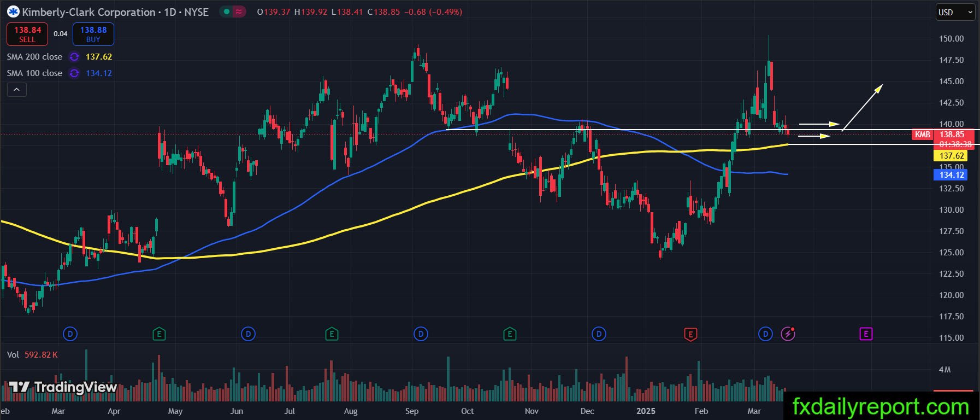Click the earnings marker in late October 2024
Image resolution: width=980 pixels, height=420 pixels.
point(510,334)
